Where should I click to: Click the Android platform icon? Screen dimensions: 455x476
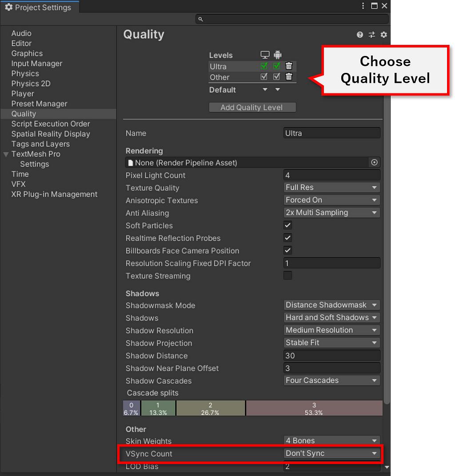pyautogui.click(x=277, y=55)
